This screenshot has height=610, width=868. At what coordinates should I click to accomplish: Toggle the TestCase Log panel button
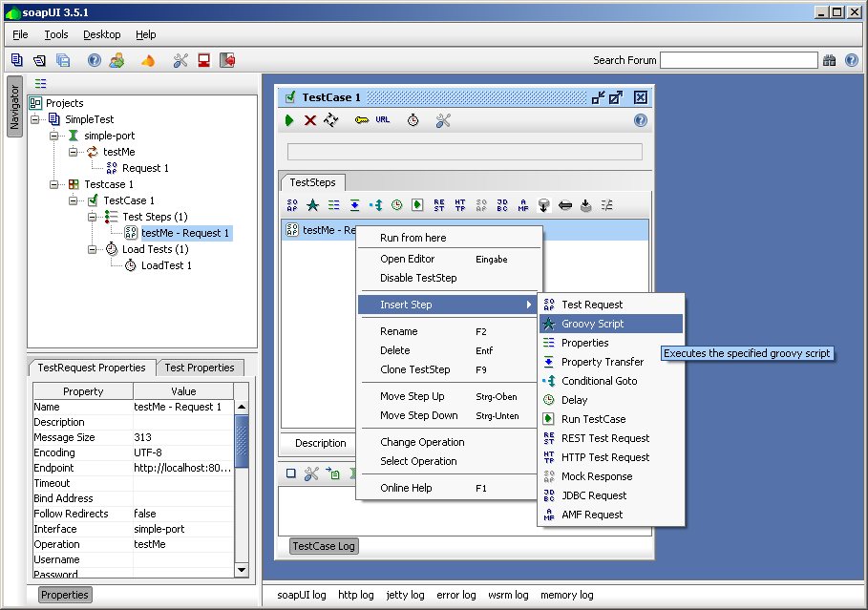(x=324, y=546)
